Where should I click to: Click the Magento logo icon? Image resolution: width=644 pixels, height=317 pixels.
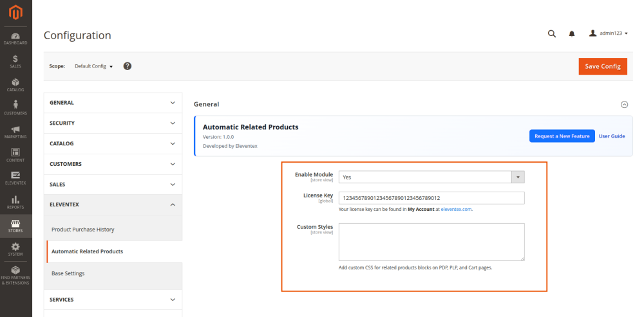(x=15, y=12)
